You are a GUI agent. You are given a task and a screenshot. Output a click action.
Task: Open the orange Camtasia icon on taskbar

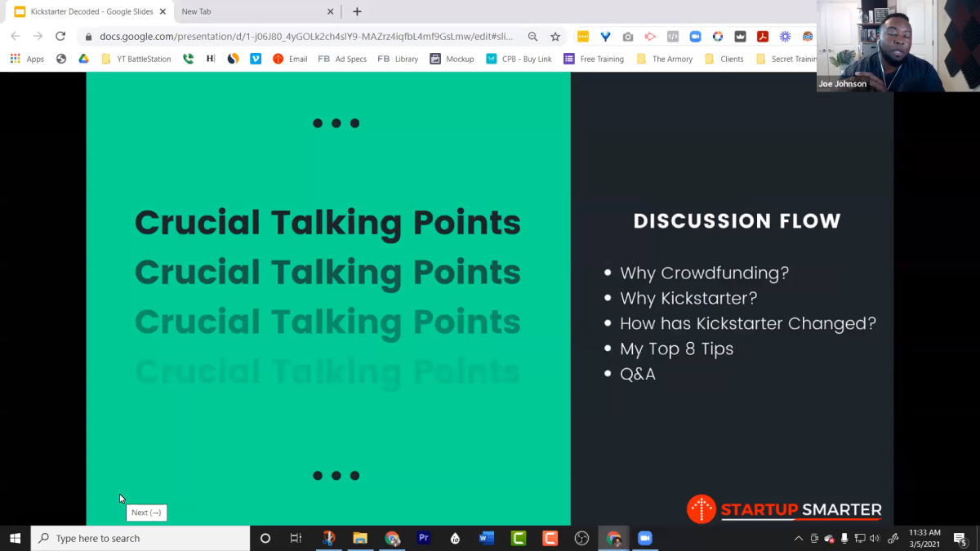[x=550, y=538]
